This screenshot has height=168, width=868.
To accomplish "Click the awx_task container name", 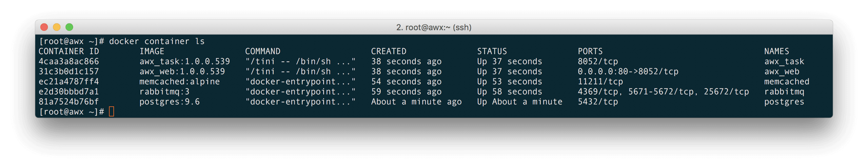I will (784, 62).
